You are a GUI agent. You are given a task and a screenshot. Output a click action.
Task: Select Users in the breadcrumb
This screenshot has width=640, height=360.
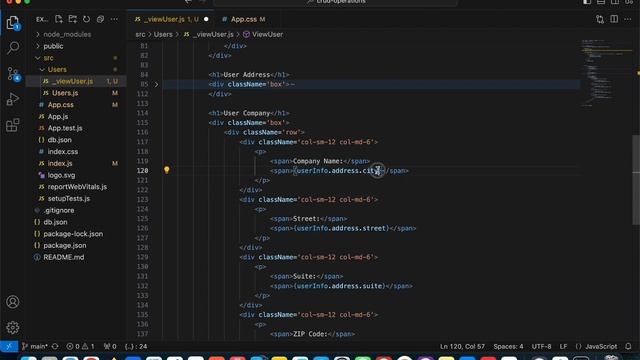(x=163, y=35)
